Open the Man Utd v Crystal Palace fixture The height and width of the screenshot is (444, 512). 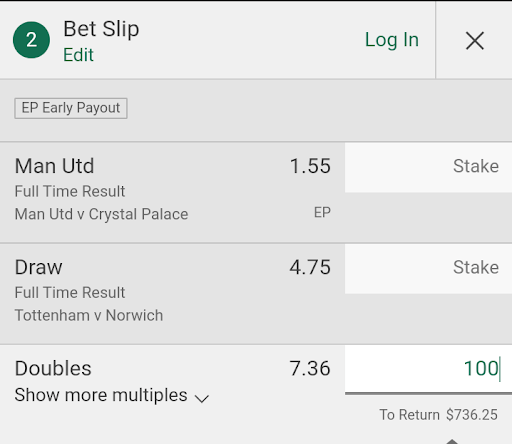tap(101, 214)
